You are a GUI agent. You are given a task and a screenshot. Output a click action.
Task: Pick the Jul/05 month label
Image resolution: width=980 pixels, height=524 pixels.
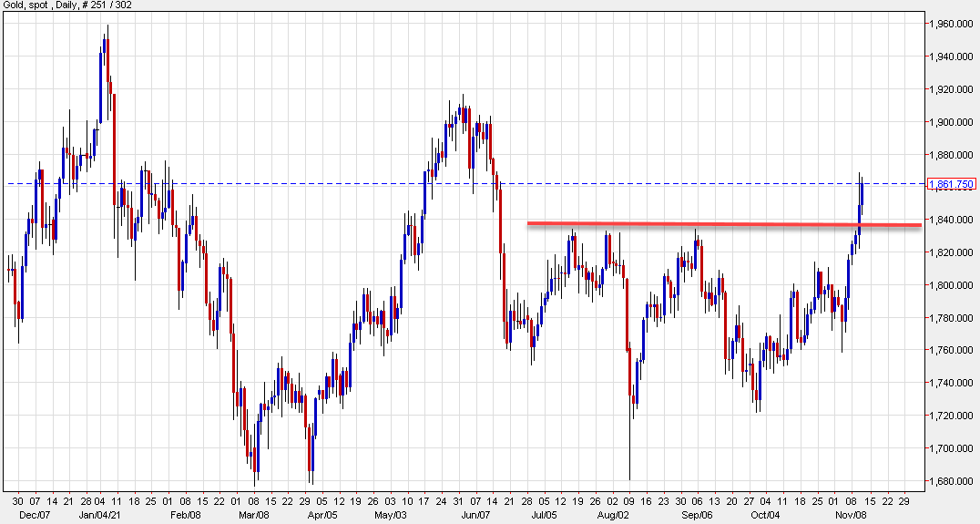click(x=544, y=515)
